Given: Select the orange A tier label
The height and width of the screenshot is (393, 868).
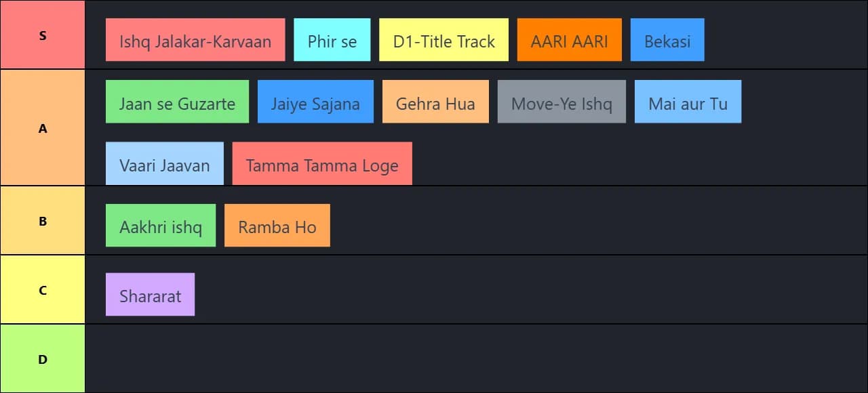Looking at the screenshot, I should tap(43, 127).
